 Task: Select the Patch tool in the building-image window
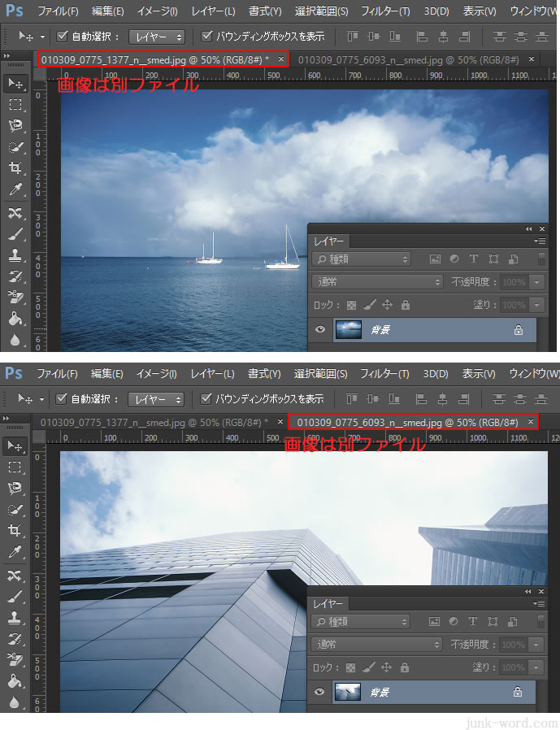pyautogui.click(x=15, y=576)
